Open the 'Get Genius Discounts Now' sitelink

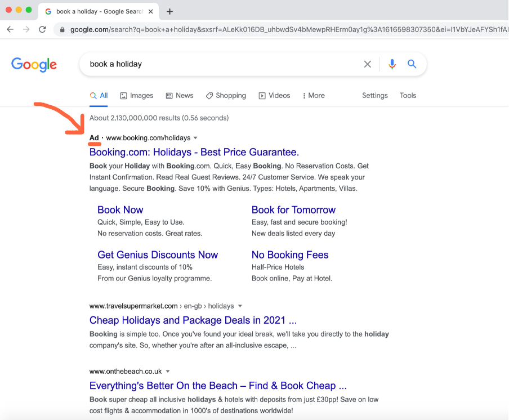click(157, 255)
